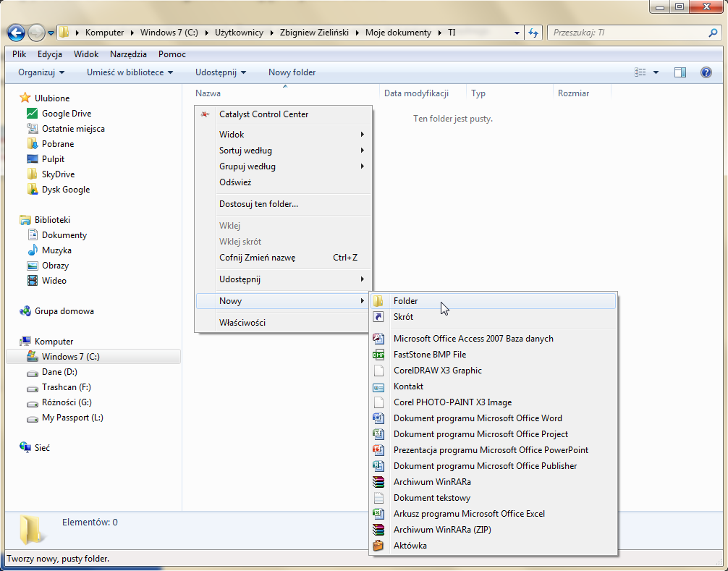Screen dimensions: 728x571
Task: Open the Plik menu
Action: pyautogui.click(x=19, y=54)
